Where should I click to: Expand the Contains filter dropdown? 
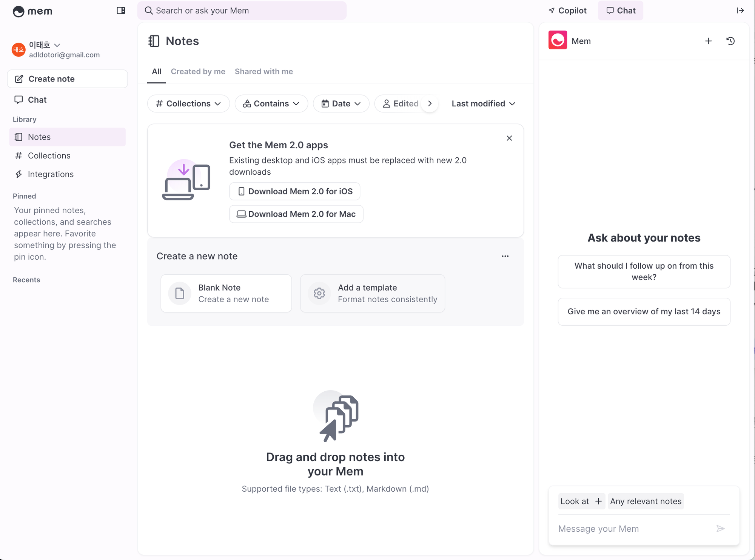pyautogui.click(x=271, y=103)
